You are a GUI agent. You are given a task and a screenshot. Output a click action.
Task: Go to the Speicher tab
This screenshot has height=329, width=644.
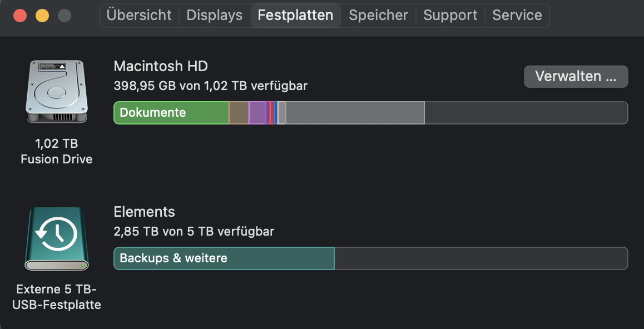click(378, 15)
